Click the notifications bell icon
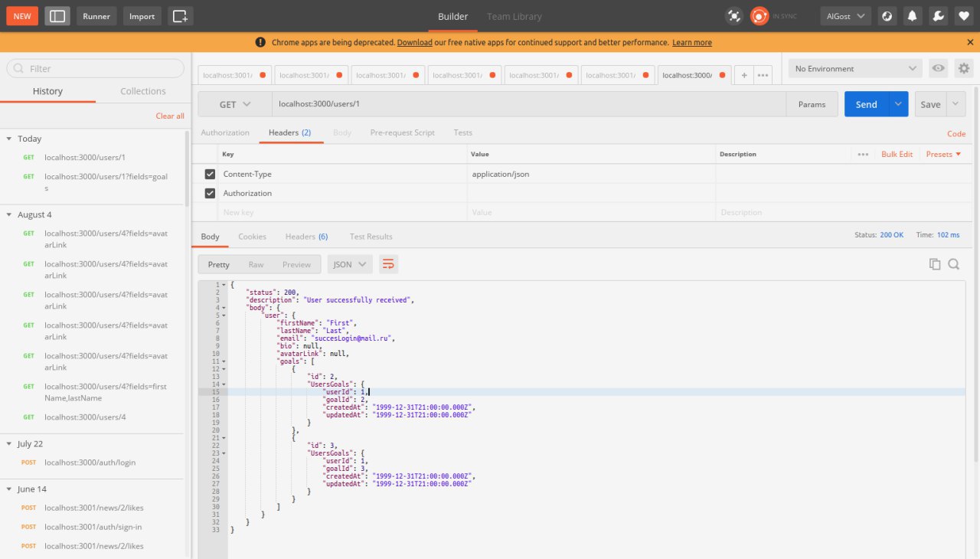 coord(912,16)
